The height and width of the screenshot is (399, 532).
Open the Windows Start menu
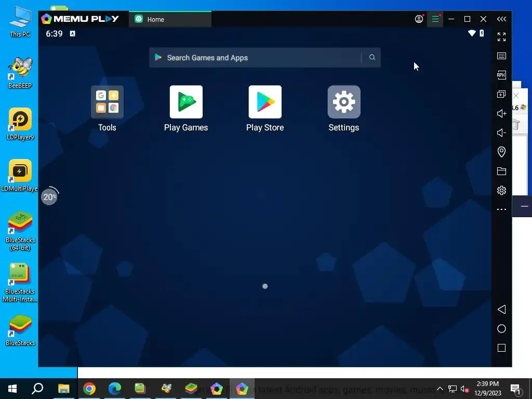[12, 389]
